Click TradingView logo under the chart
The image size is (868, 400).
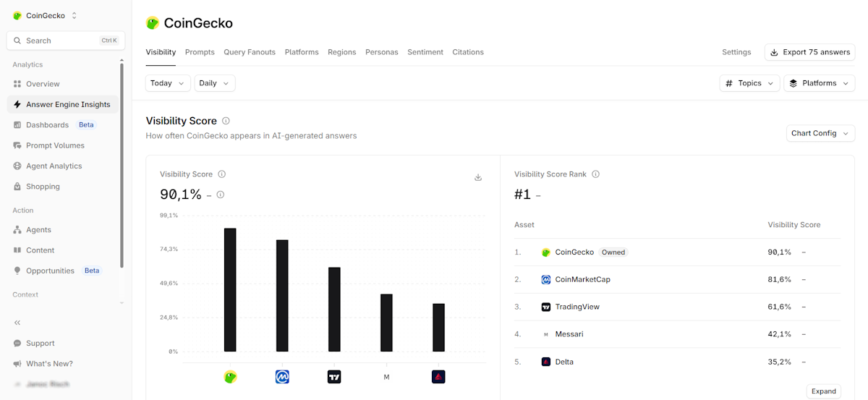[x=334, y=377]
